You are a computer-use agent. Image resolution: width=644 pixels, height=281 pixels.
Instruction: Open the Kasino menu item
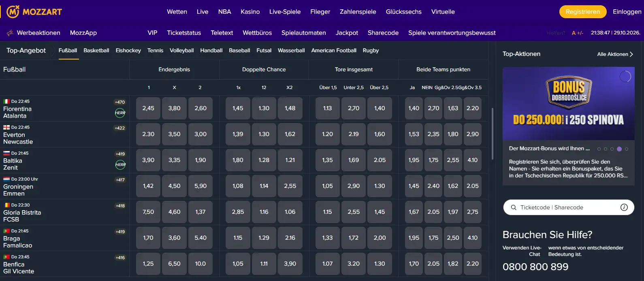pyautogui.click(x=250, y=12)
